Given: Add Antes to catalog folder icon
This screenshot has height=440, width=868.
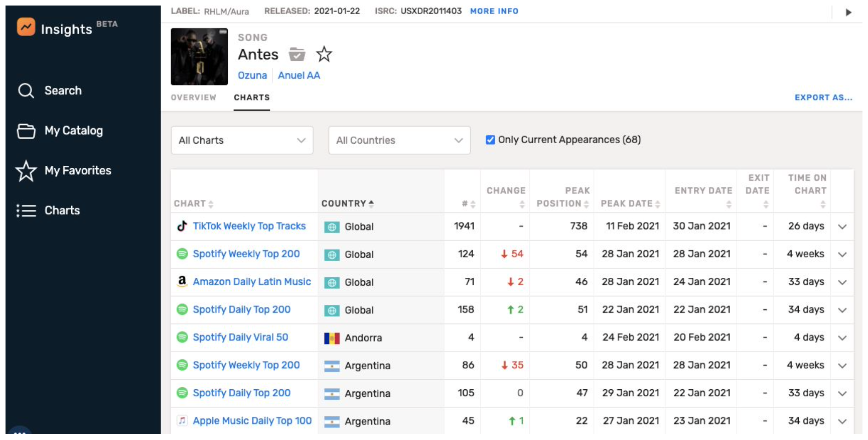Looking at the screenshot, I should pyautogui.click(x=297, y=54).
